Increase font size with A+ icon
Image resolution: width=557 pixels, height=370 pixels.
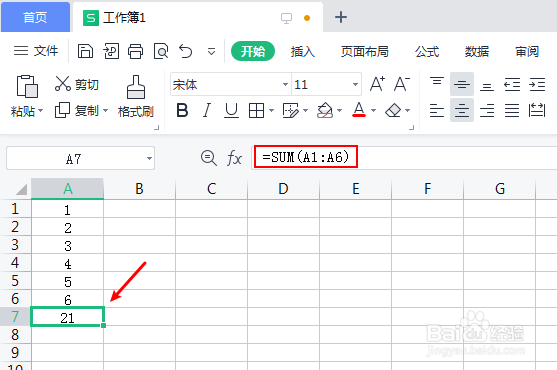pyautogui.click(x=377, y=84)
